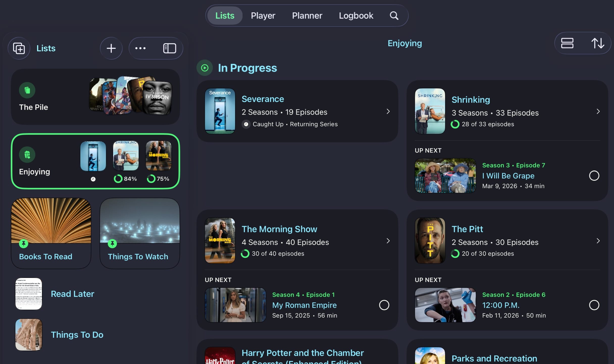Open the Planner tab
Viewport: 614px width, 364px height.
[307, 15]
